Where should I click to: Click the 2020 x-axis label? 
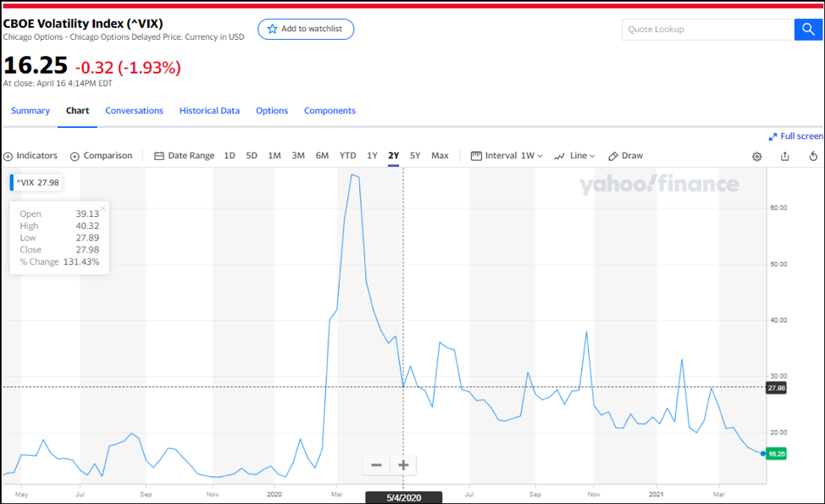(x=274, y=495)
